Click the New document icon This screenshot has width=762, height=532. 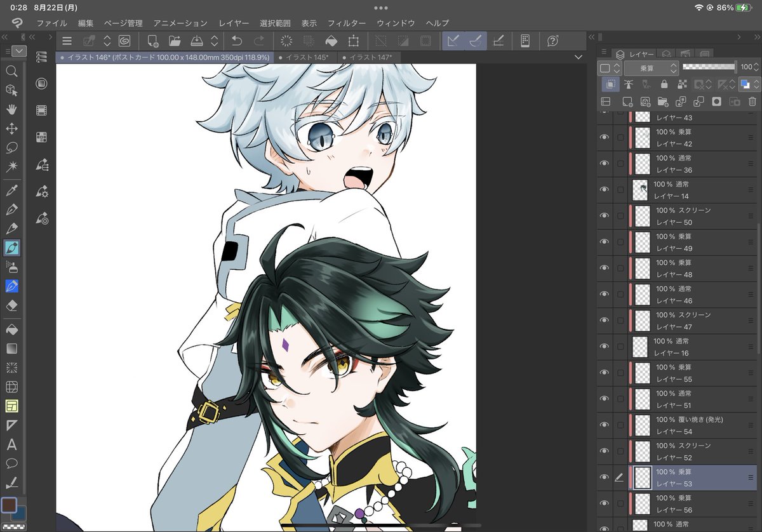pyautogui.click(x=153, y=41)
